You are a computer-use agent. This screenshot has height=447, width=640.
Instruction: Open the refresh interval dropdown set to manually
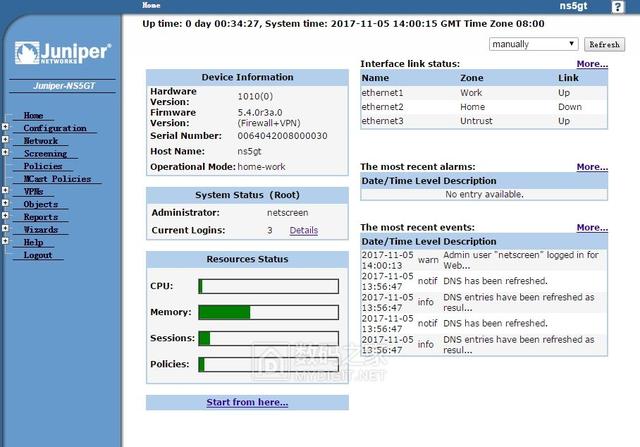click(533, 44)
